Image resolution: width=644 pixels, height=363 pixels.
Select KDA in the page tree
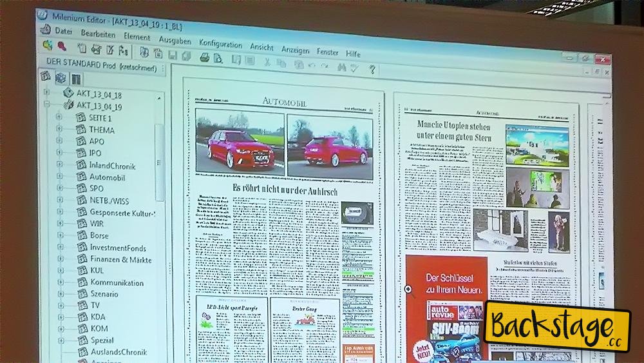coord(98,317)
